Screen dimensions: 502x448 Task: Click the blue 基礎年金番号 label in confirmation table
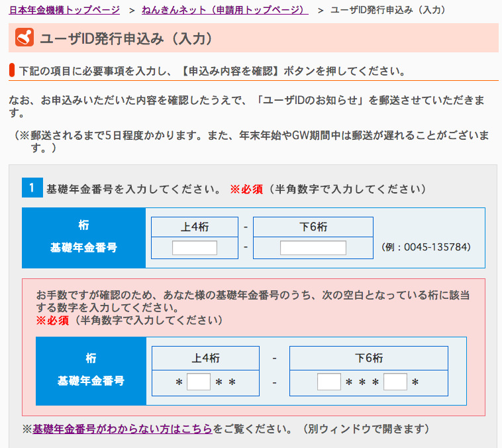tap(91, 381)
